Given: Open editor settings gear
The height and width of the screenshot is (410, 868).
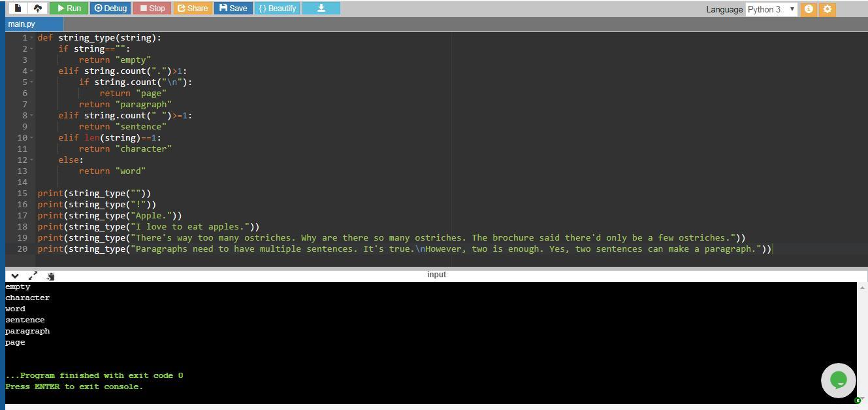Looking at the screenshot, I should [x=828, y=9].
